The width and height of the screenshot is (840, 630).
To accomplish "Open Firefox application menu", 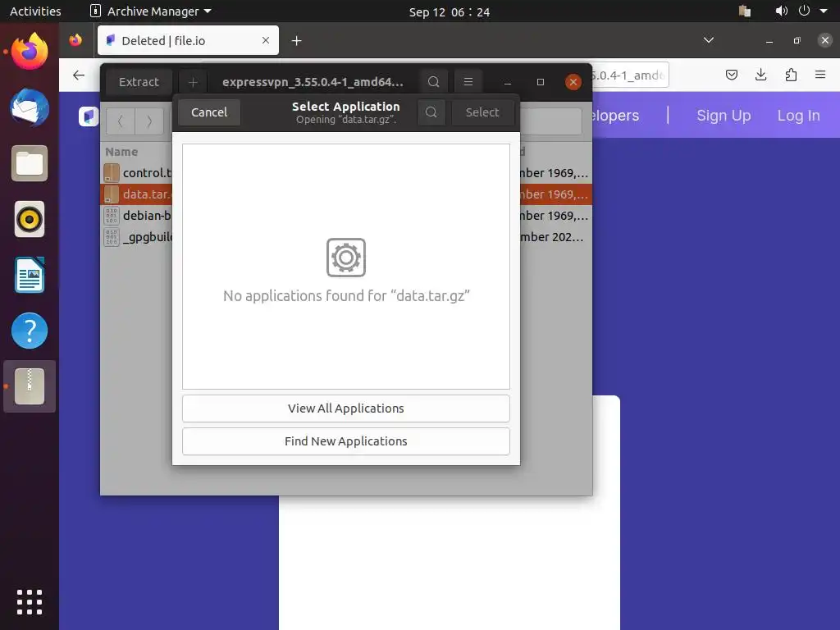I will (820, 75).
